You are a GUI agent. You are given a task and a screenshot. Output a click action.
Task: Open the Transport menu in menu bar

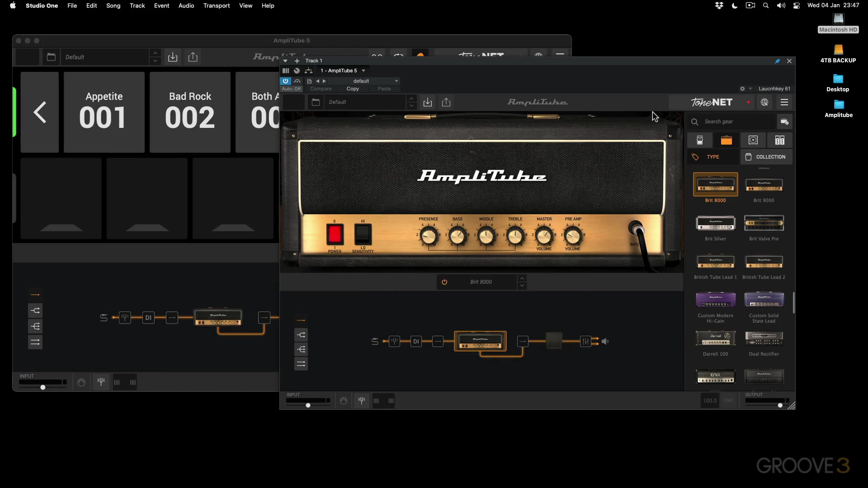pyautogui.click(x=217, y=5)
